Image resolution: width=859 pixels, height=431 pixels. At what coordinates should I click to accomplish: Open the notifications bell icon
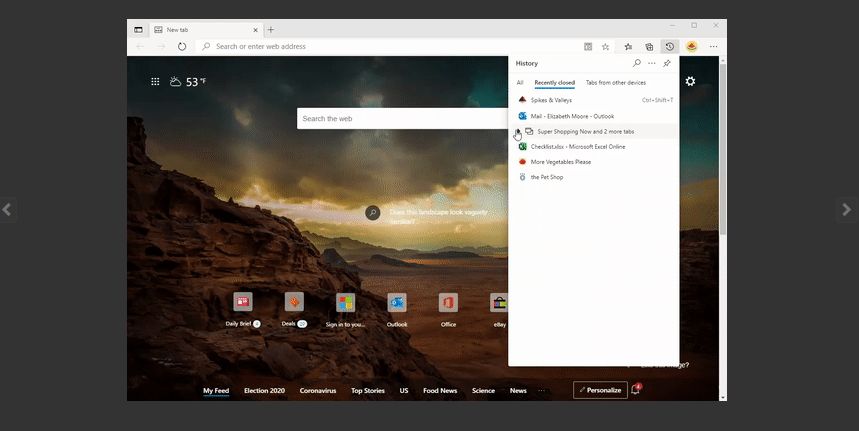tap(634, 390)
